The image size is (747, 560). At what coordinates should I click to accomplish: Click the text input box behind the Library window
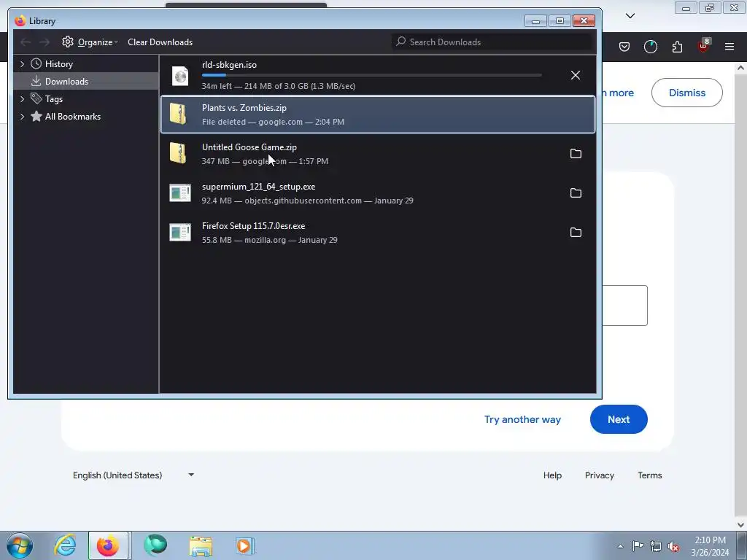tap(624, 306)
